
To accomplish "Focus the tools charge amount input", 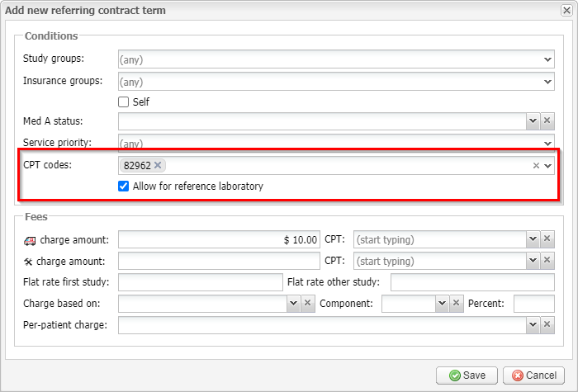I will pyautogui.click(x=219, y=261).
